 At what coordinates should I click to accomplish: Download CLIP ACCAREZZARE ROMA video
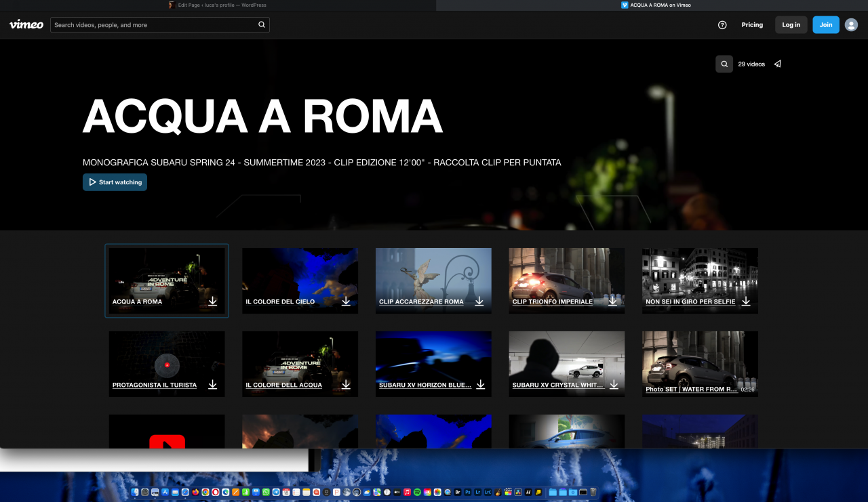tap(479, 301)
